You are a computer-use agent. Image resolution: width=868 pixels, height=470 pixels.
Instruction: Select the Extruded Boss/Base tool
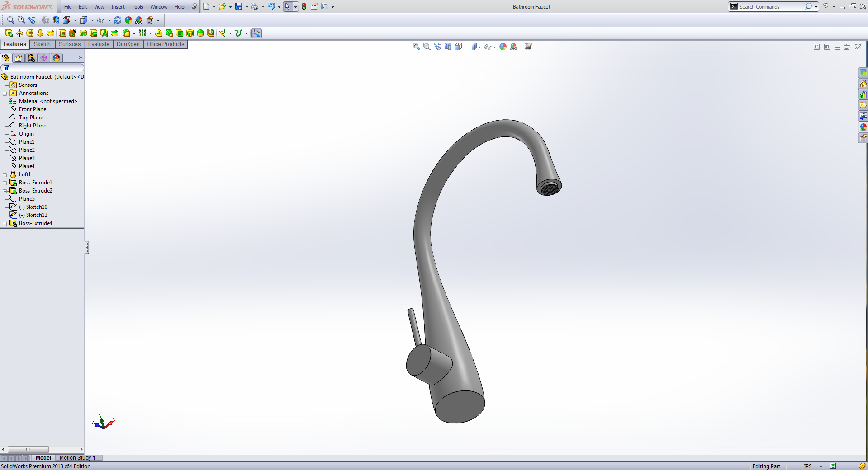[x=9, y=33]
